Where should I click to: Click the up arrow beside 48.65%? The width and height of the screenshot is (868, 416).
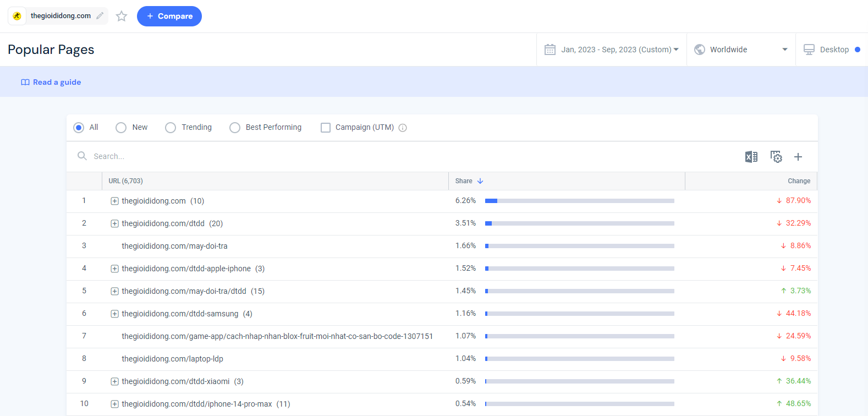click(779, 404)
